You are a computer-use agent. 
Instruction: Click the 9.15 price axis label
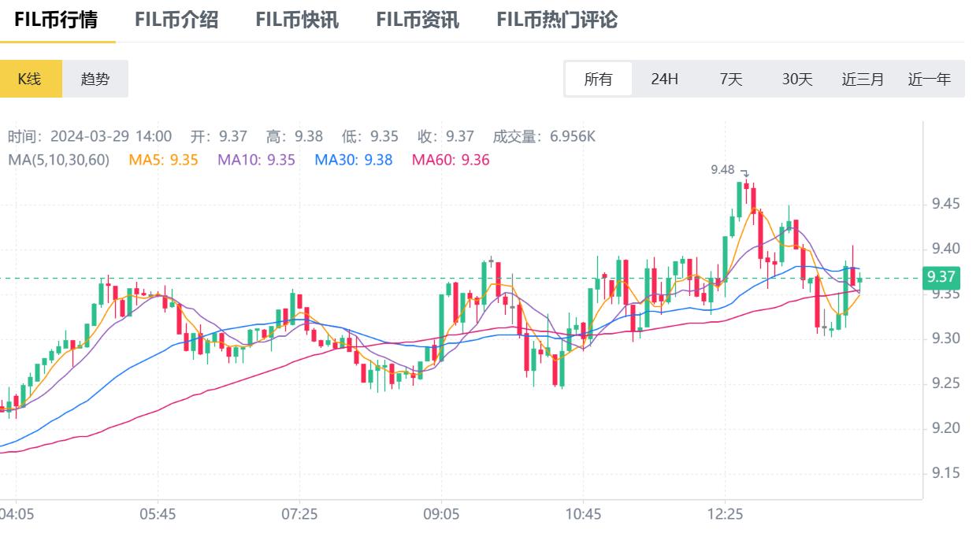(x=945, y=473)
